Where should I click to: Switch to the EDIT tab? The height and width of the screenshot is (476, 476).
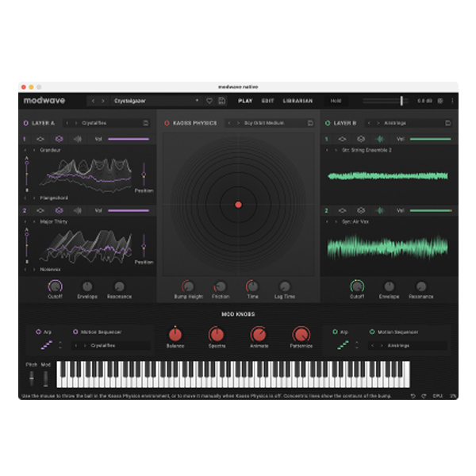268,101
